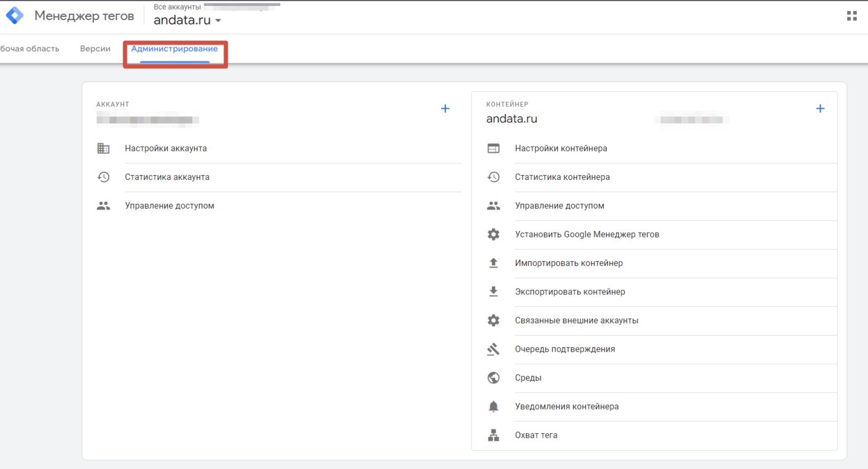Click the bell icon for Уведомления контейнера

[x=494, y=406]
